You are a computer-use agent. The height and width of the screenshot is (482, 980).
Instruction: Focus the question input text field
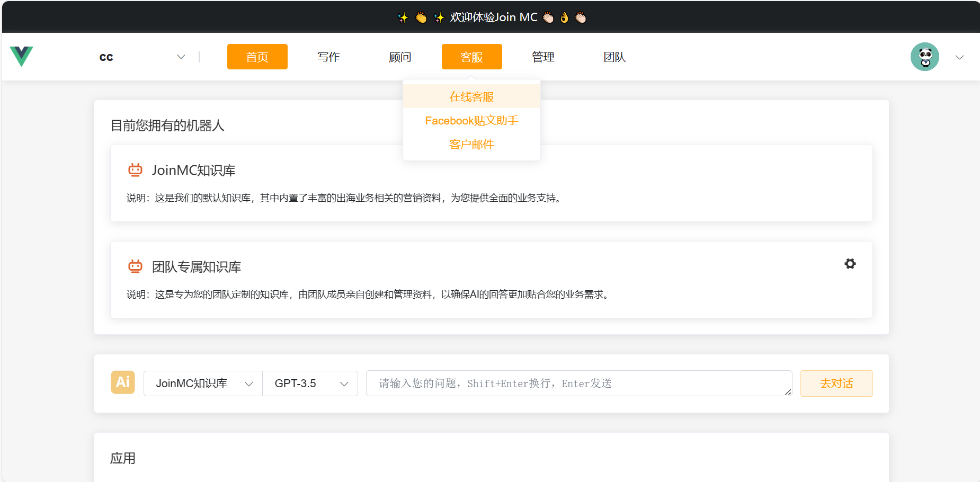pyautogui.click(x=578, y=383)
